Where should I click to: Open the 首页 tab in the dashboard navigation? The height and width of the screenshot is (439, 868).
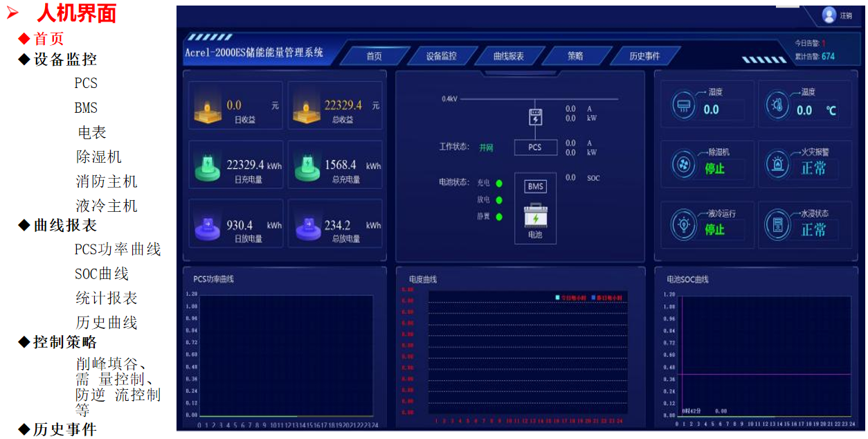(374, 56)
